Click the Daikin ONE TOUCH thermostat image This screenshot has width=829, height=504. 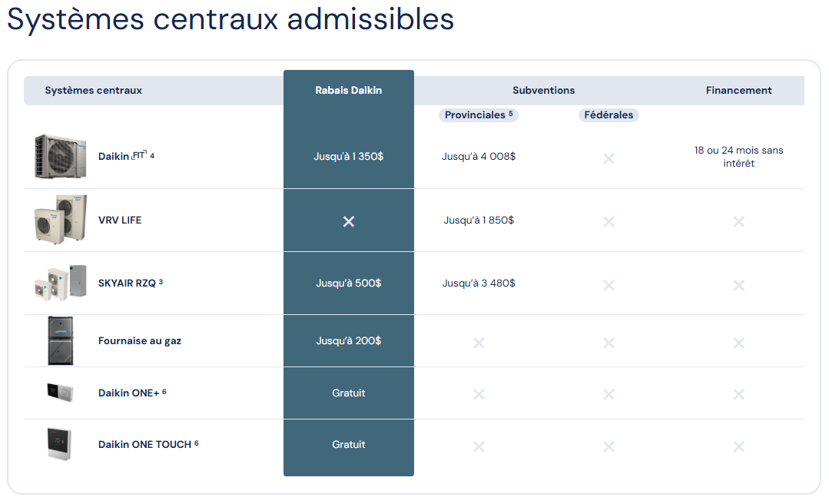click(60, 444)
